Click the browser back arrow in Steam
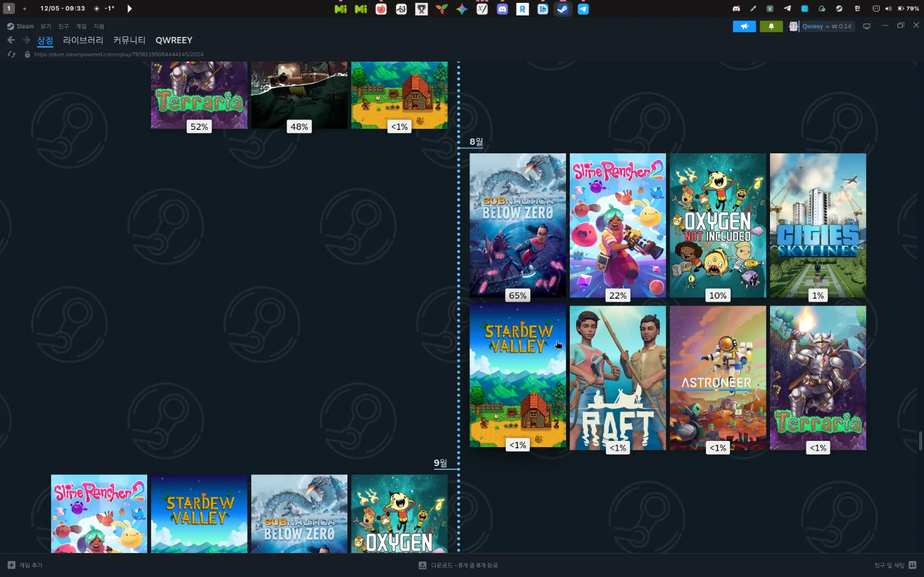Viewport: 924px width, 577px height. point(11,40)
